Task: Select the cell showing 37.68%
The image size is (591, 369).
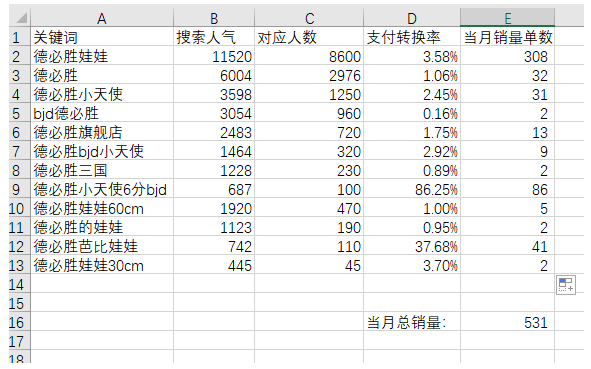Action: [412, 246]
